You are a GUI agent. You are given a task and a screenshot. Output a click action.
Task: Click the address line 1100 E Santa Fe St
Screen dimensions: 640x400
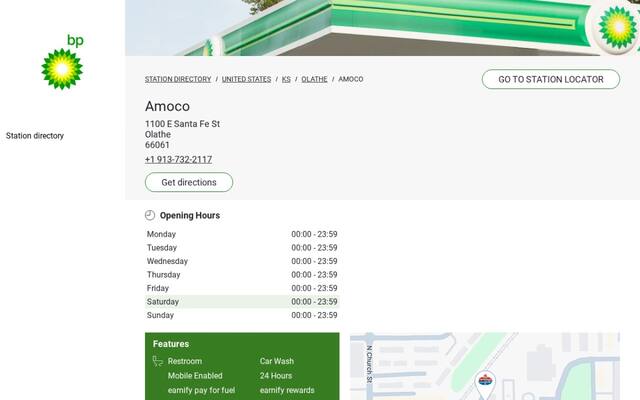182,124
